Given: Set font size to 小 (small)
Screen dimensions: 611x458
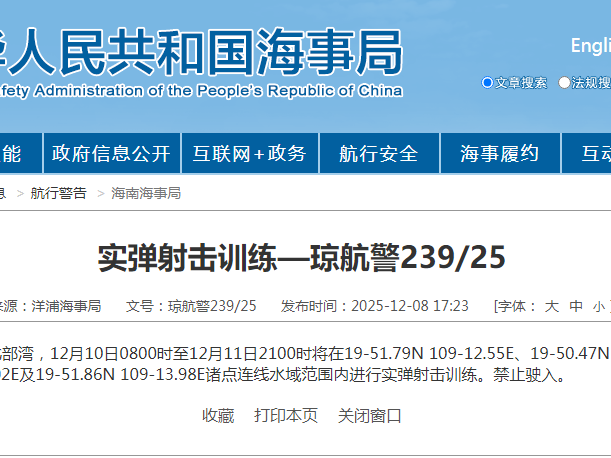Looking at the screenshot, I should (x=598, y=306).
